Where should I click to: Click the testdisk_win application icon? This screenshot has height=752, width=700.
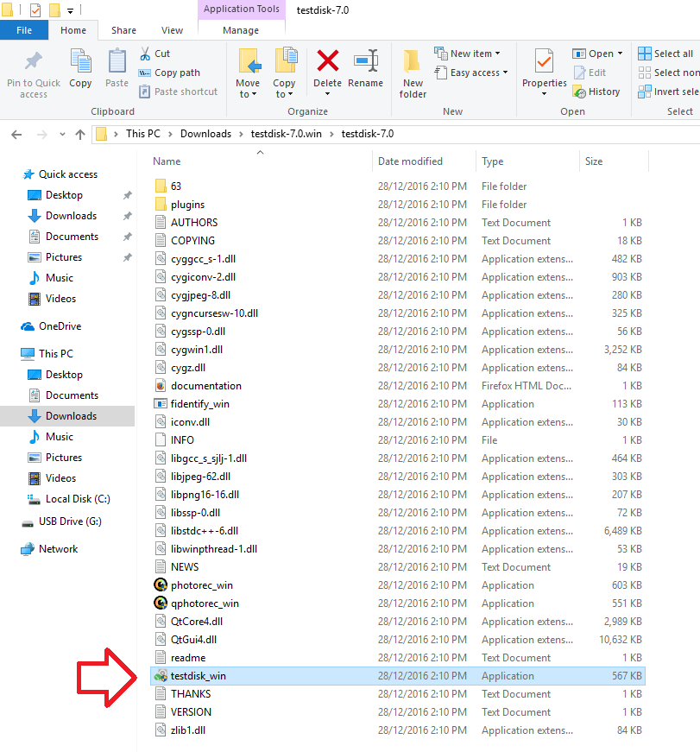[161, 676]
